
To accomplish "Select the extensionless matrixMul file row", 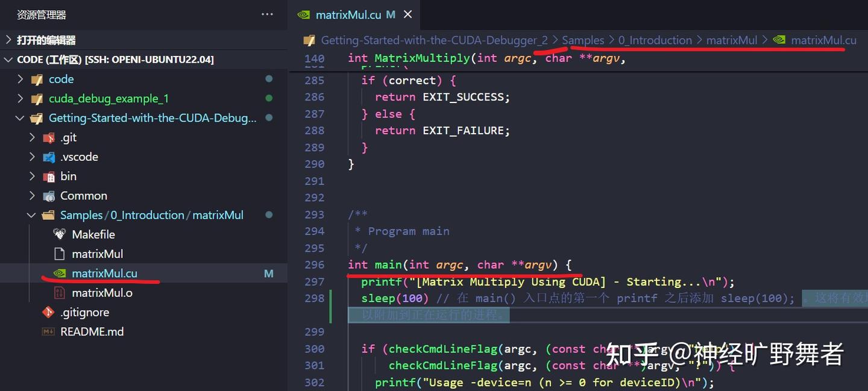I will click(143, 254).
